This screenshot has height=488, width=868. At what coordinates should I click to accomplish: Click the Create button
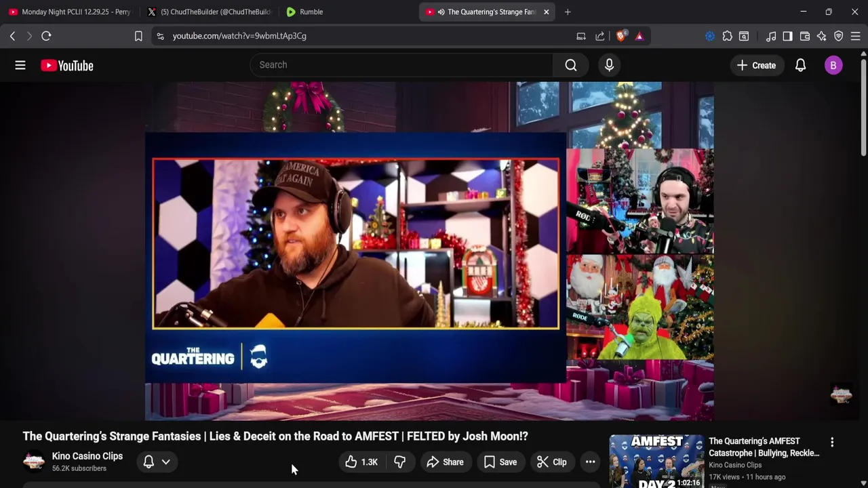[756, 65]
